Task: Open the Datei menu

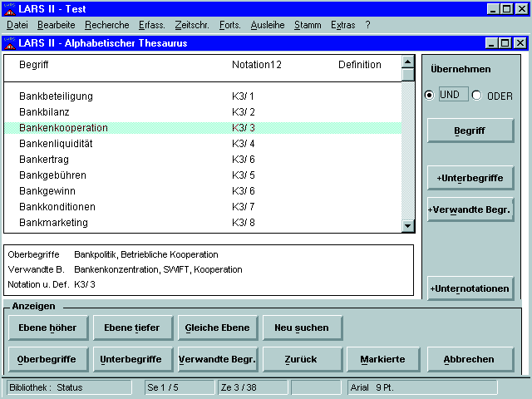Action: click(x=17, y=25)
